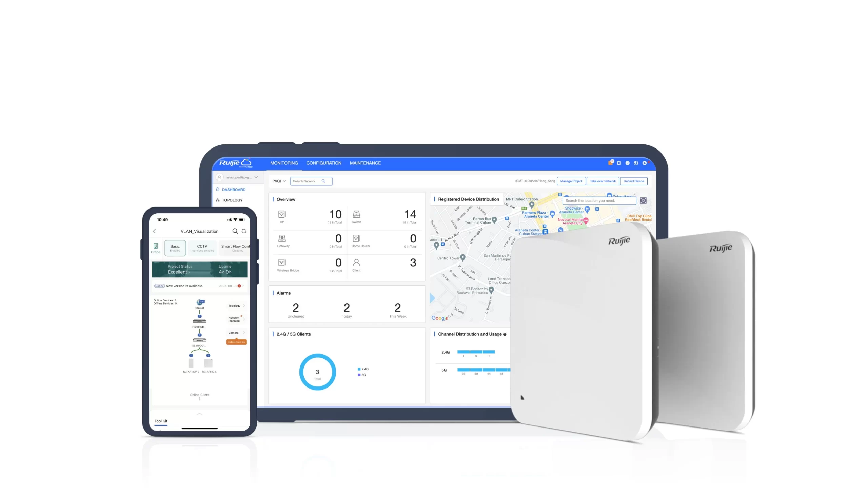Image resolution: width=868 pixels, height=496 pixels.
Task: Click the Unbind Device button
Action: (x=633, y=181)
